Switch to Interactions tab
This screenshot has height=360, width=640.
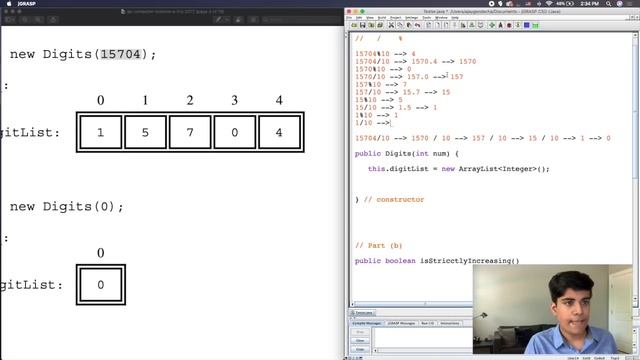[450, 323]
